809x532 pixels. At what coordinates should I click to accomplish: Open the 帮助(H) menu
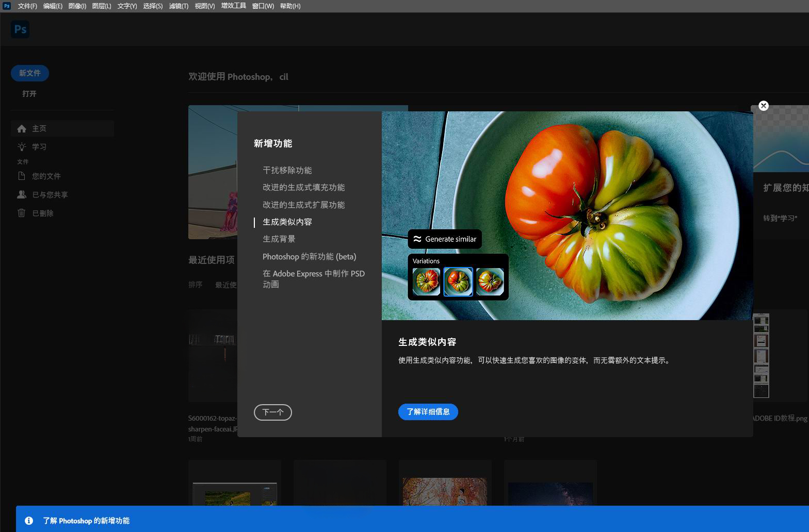click(x=290, y=6)
